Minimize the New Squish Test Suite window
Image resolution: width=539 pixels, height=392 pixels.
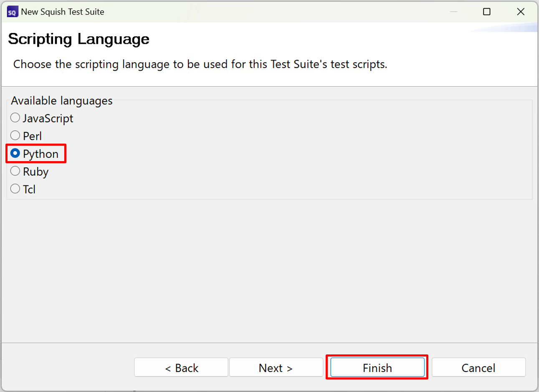[453, 12]
